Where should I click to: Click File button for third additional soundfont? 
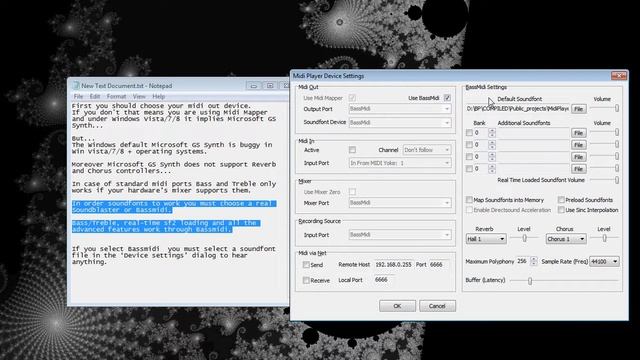click(x=578, y=157)
